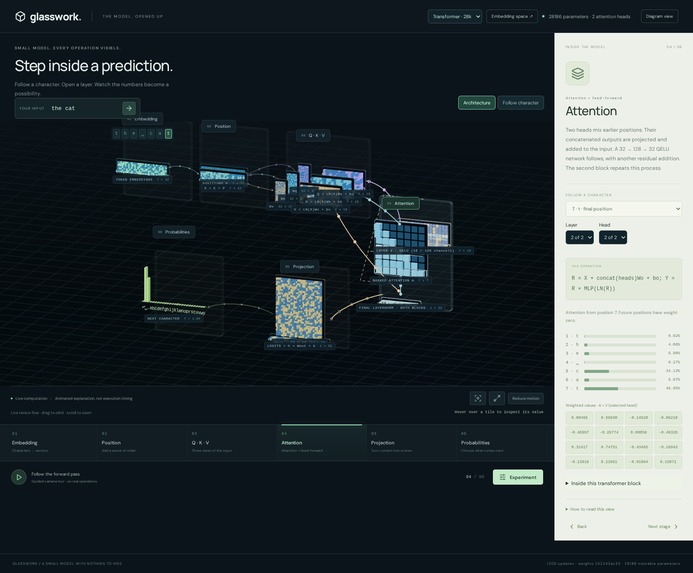
Task: Select the highlighted last token tile 't'
Action: coord(168,134)
